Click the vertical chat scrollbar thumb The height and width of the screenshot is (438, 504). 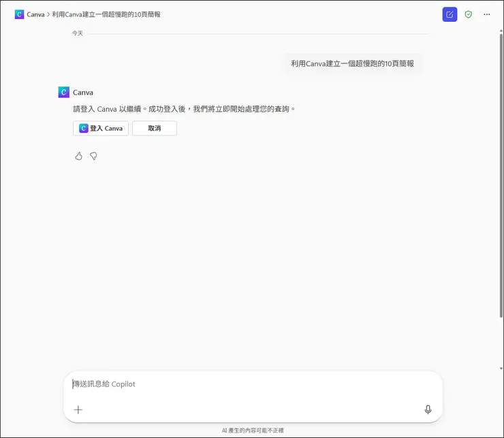pyautogui.click(x=501, y=175)
